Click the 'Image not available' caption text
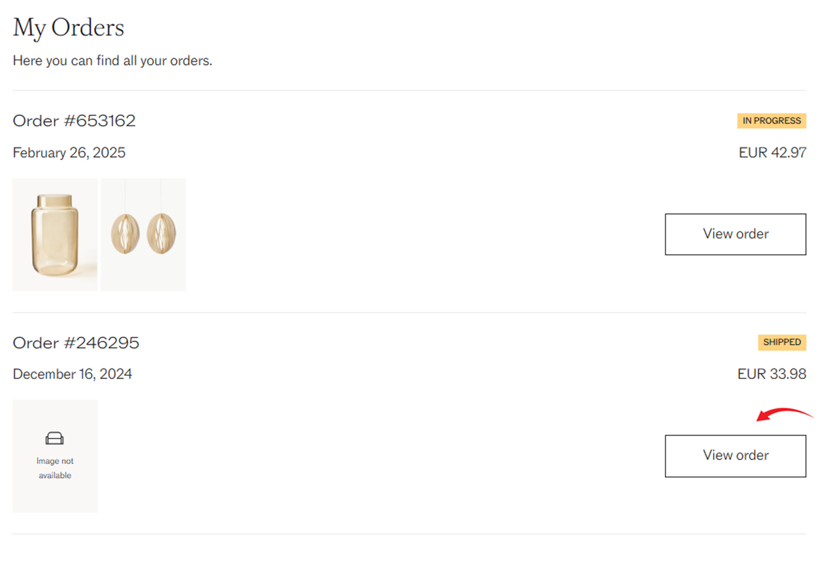The height and width of the screenshot is (561, 832). [55, 468]
